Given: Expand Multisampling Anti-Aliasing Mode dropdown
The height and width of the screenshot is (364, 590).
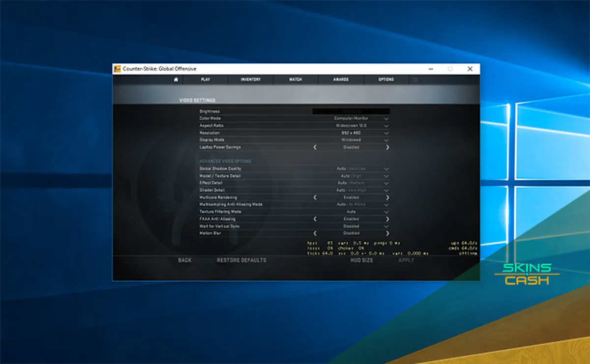Looking at the screenshot, I should [x=386, y=204].
